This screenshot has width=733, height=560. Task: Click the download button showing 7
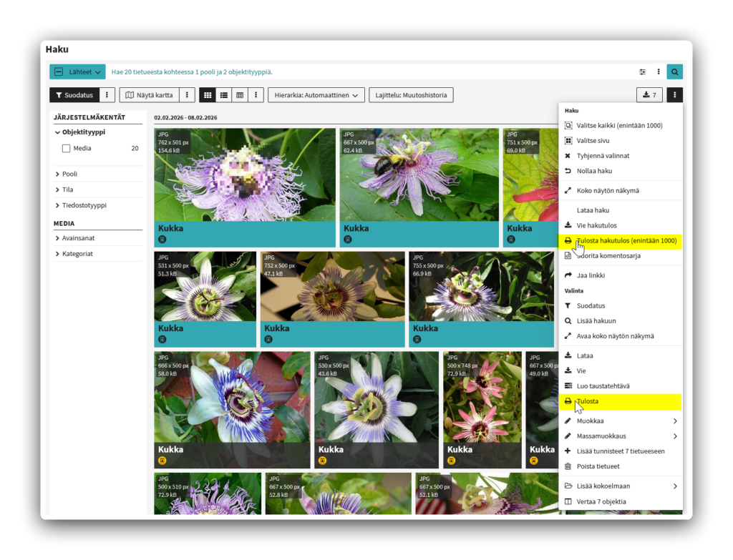649,95
